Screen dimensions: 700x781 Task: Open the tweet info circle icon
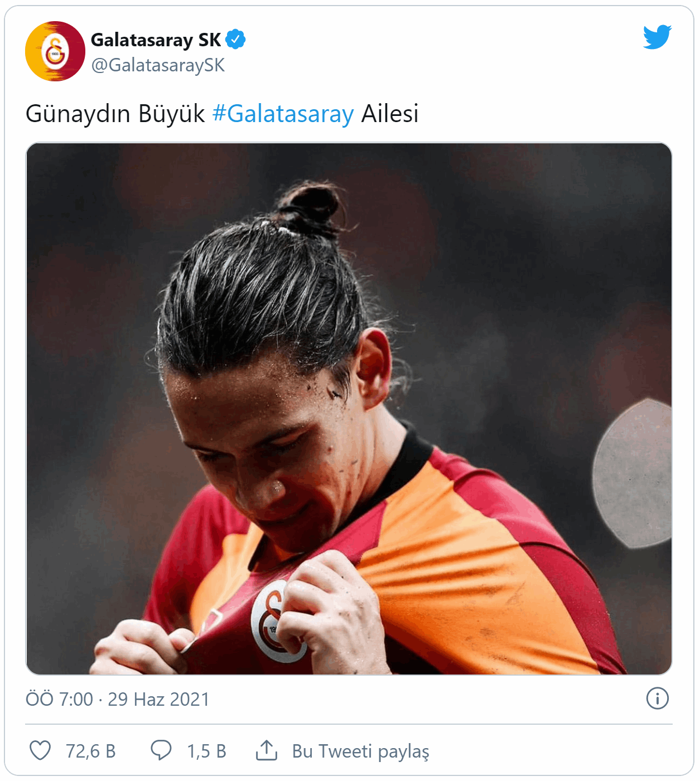point(658,698)
